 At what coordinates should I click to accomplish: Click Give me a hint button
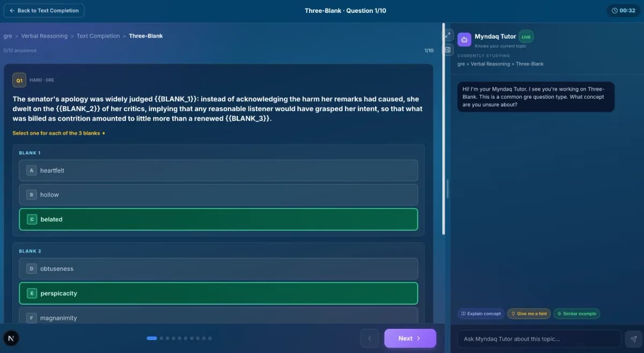pyautogui.click(x=529, y=314)
